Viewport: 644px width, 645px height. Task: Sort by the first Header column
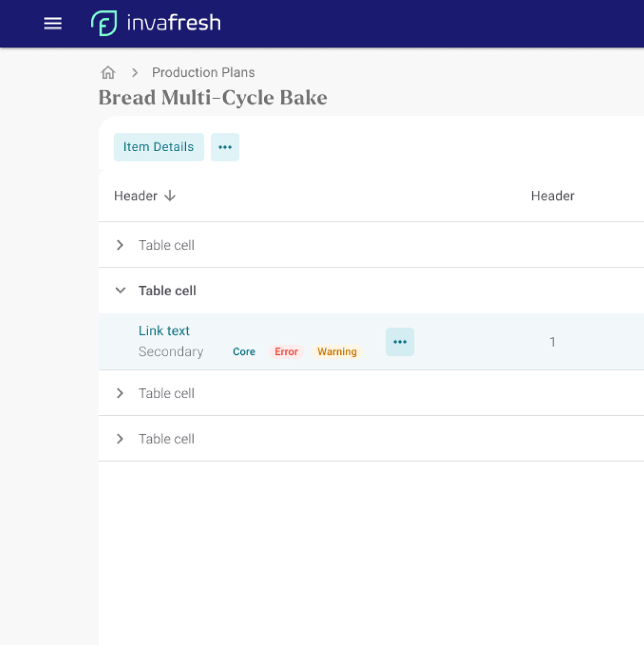point(136,196)
